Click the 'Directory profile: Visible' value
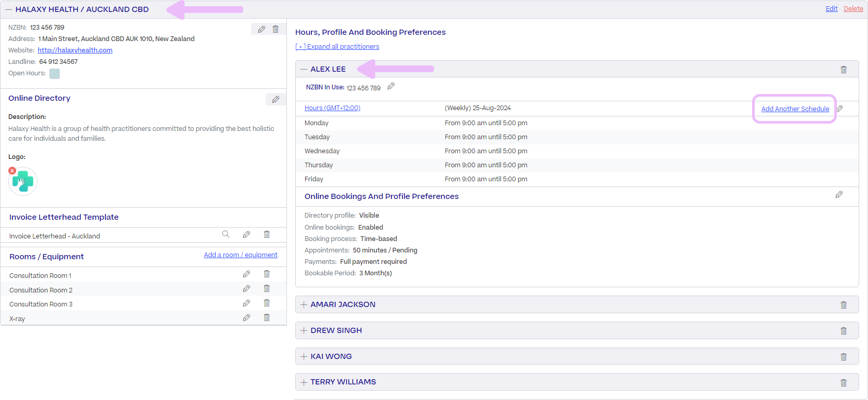868x400 pixels. click(x=369, y=216)
